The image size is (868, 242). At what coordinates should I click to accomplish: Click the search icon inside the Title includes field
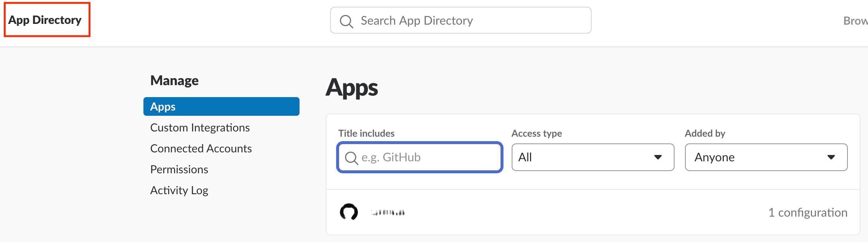tap(351, 158)
